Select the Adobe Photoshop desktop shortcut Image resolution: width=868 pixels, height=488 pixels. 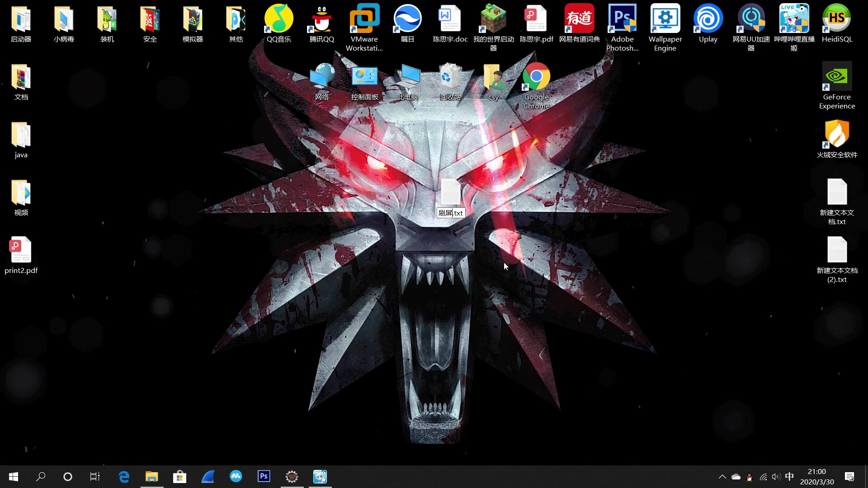(x=622, y=19)
